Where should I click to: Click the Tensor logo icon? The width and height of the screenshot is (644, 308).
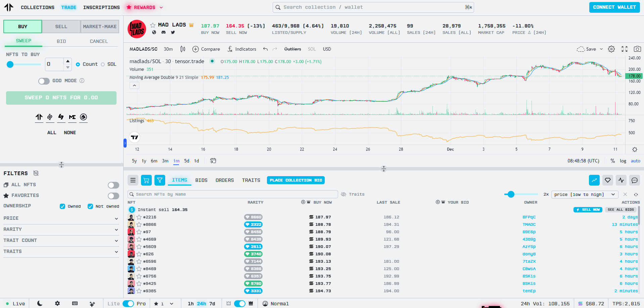point(9,7)
